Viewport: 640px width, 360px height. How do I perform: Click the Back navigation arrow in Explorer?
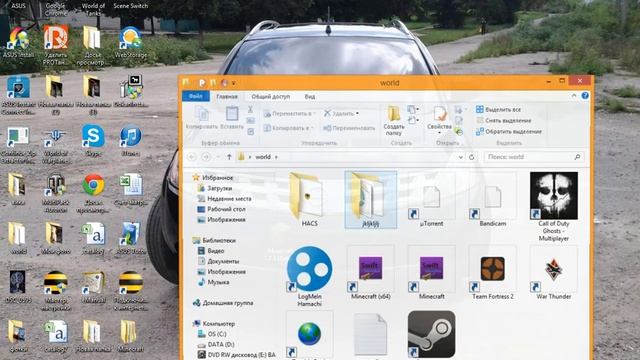pos(191,157)
